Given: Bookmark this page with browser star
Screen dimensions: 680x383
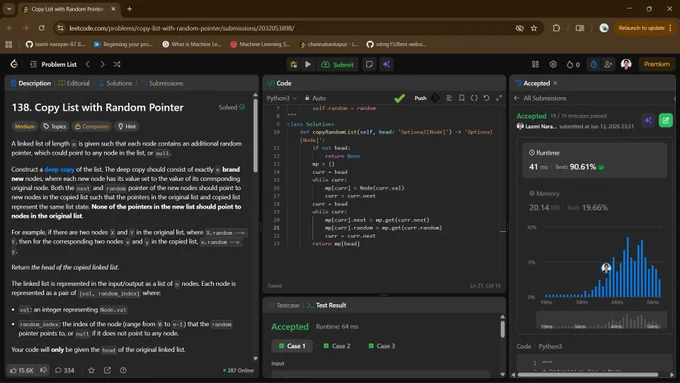Looking at the screenshot, I should pos(534,28).
